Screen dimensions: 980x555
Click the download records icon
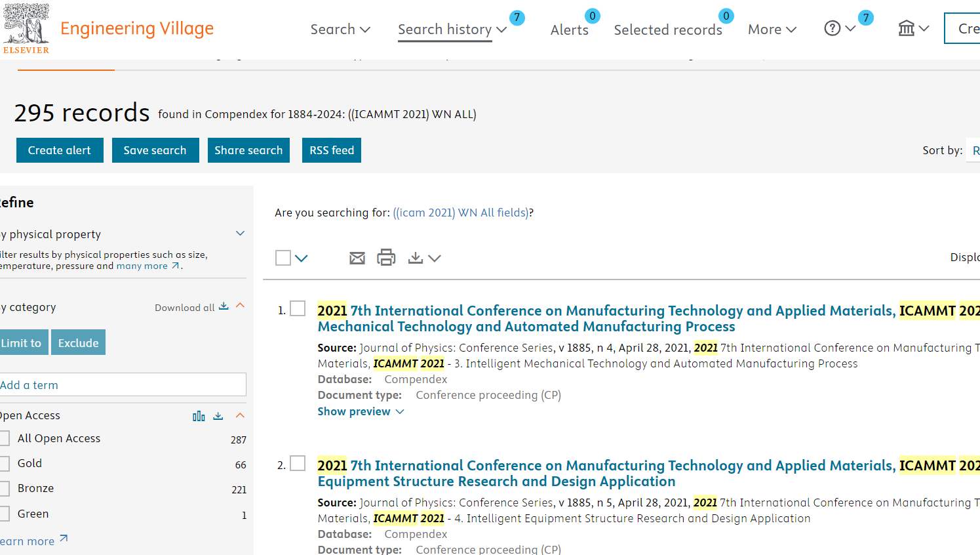click(415, 258)
